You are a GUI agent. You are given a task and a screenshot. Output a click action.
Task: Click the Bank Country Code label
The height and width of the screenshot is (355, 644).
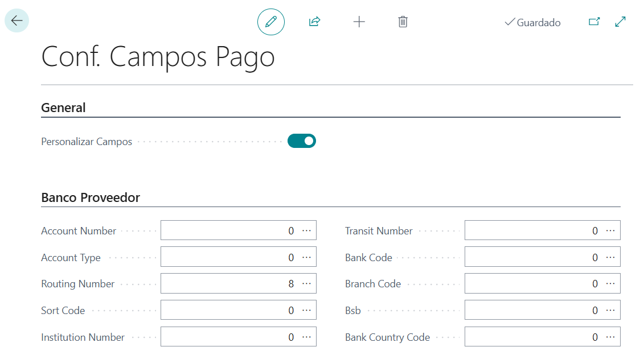[387, 337]
